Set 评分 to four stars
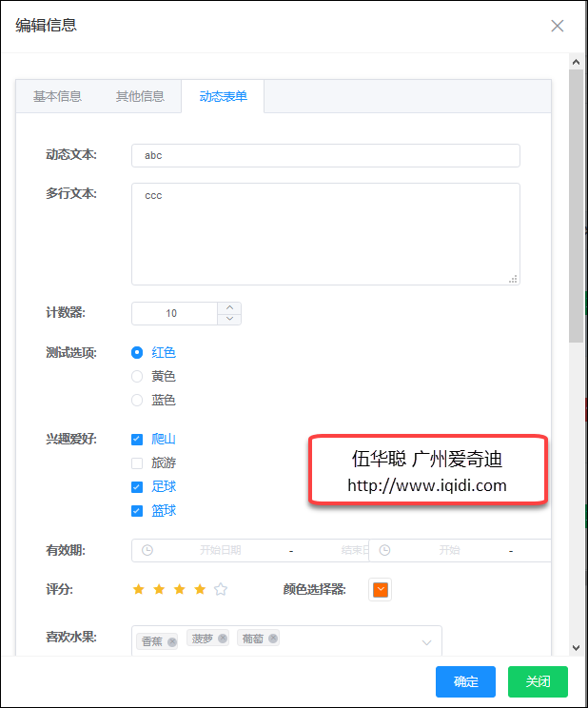 200,589
